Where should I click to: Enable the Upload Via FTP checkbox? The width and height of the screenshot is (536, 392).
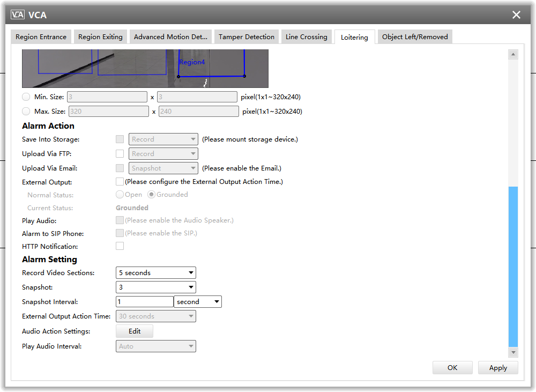coord(120,154)
